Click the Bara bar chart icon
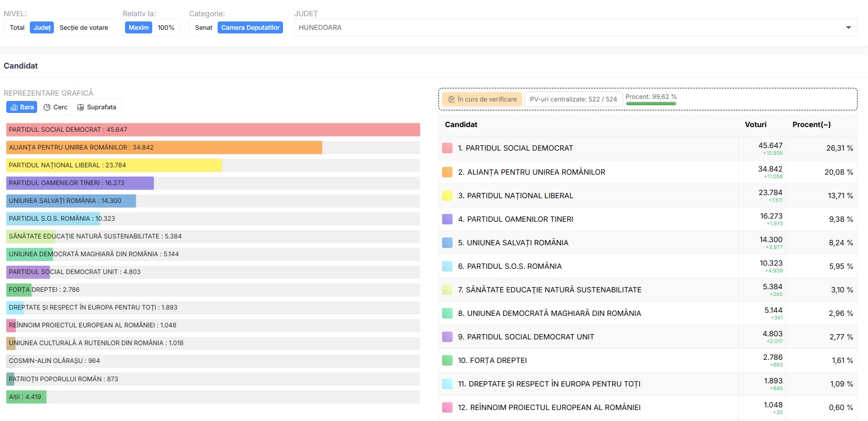The height and width of the screenshot is (421, 868). pyautogui.click(x=14, y=107)
